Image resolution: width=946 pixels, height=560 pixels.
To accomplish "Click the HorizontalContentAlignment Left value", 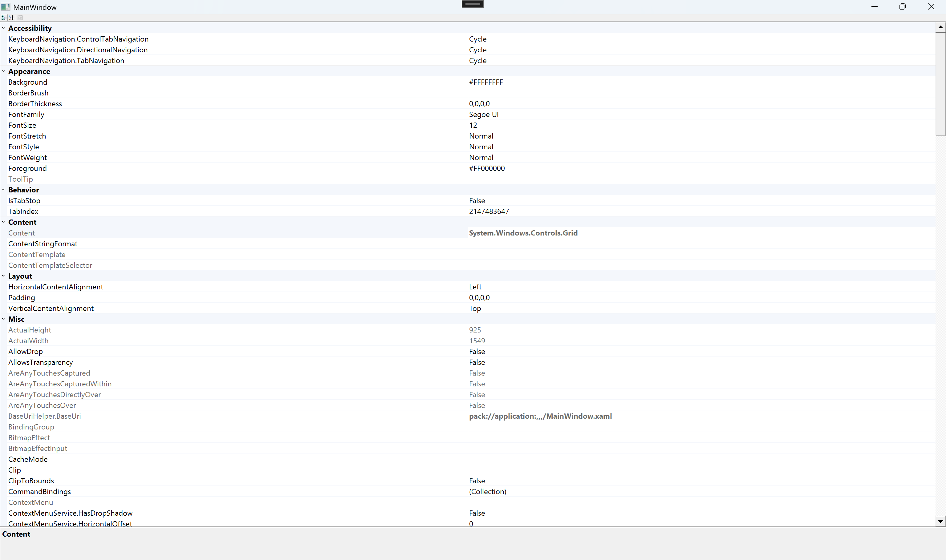I will pyautogui.click(x=475, y=287).
